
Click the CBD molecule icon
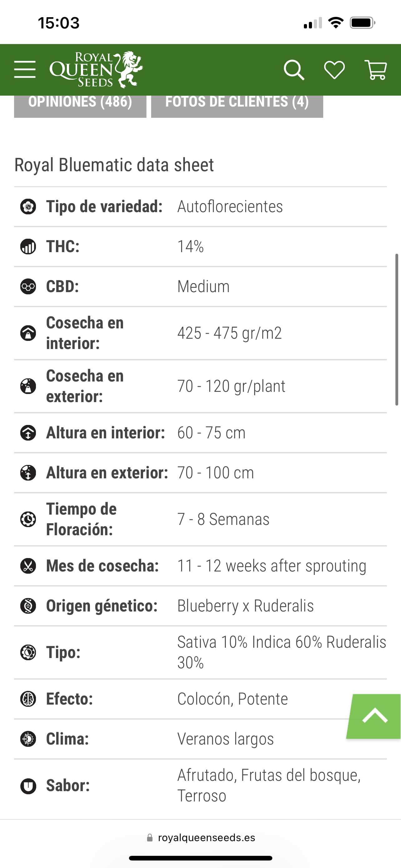[28, 287]
